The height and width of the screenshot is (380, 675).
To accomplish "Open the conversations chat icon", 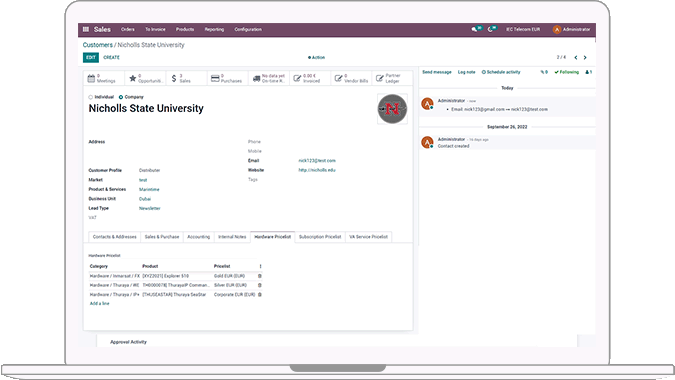I will pyautogui.click(x=475, y=29).
